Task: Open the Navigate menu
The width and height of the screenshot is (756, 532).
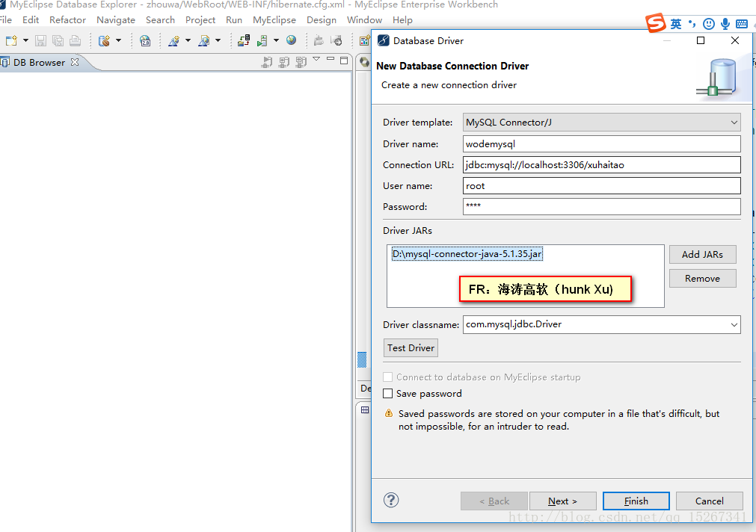Action: (x=116, y=19)
